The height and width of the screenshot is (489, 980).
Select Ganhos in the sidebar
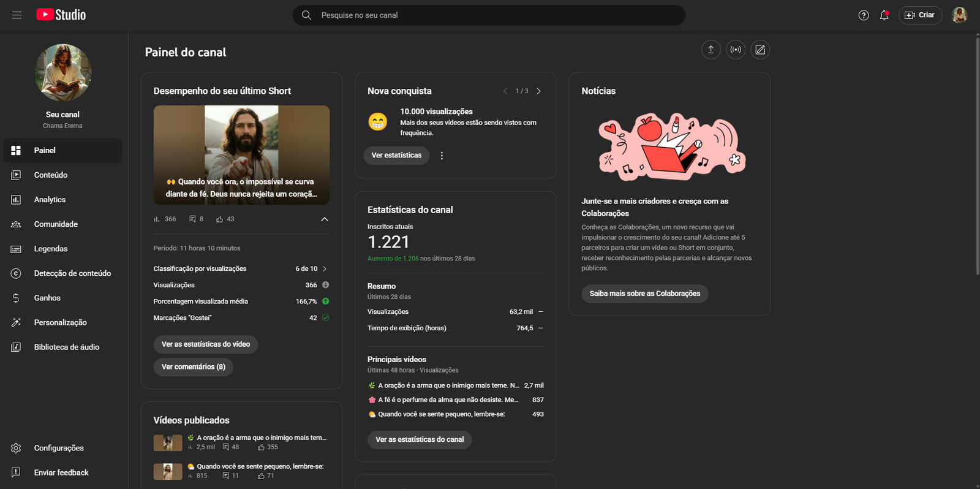[x=47, y=298]
